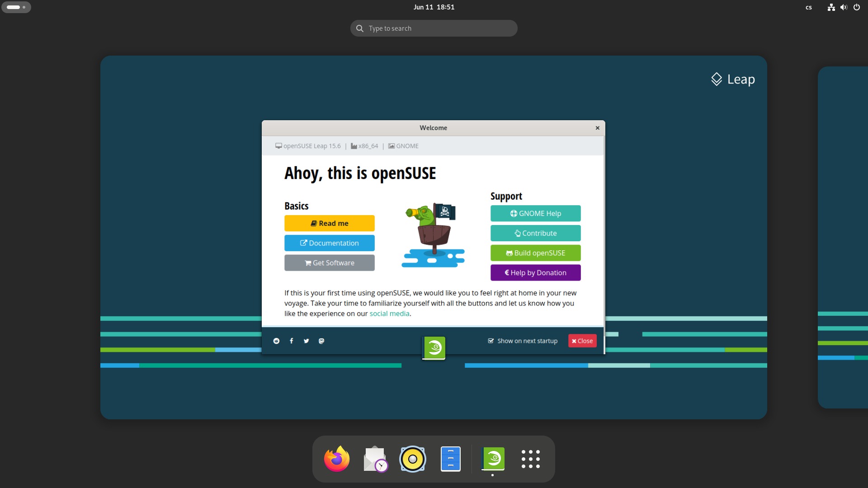Image resolution: width=868 pixels, height=488 pixels.
Task: Click the Activities pill in top-left corner
Action: (16, 7)
